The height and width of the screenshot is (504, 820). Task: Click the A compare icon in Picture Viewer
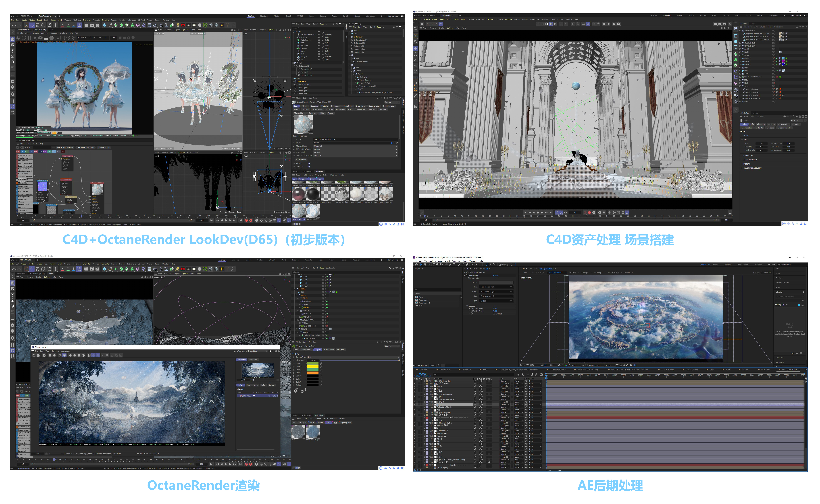click(x=103, y=355)
